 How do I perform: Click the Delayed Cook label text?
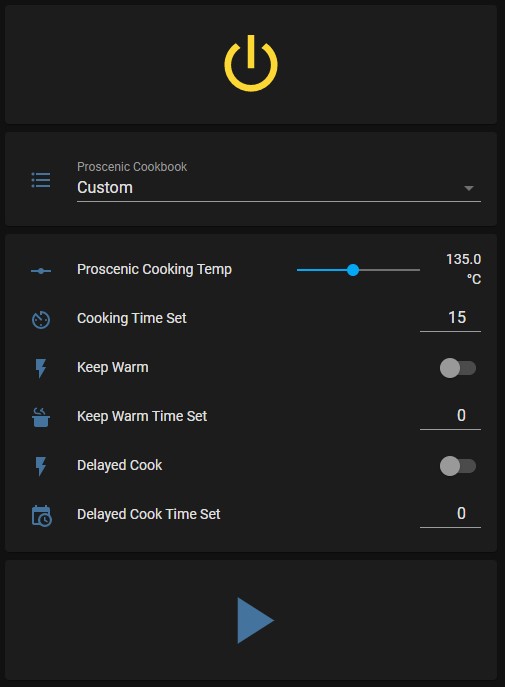[x=120, y=465]
